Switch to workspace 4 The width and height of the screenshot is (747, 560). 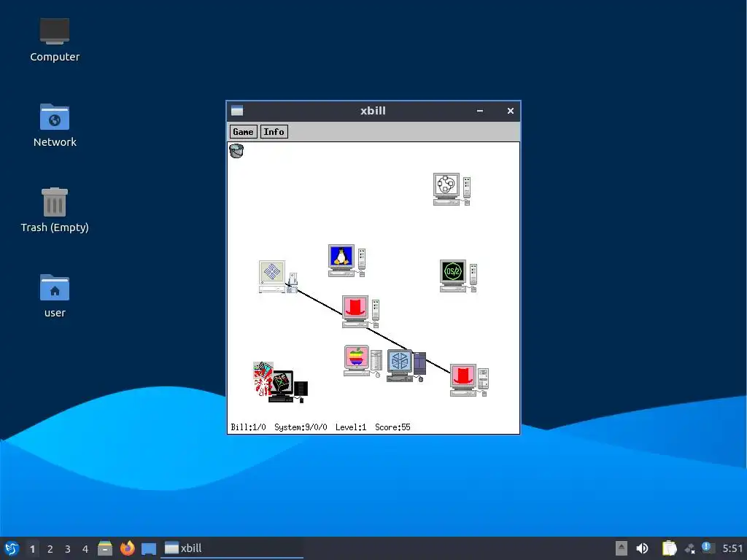click(x=85, y=548)
